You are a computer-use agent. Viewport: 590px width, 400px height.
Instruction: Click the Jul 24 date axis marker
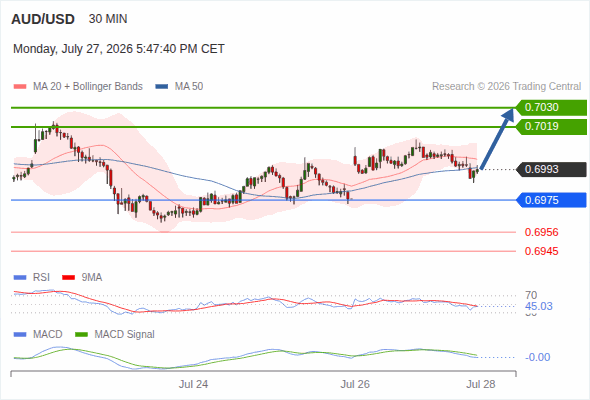pos(193,384)
